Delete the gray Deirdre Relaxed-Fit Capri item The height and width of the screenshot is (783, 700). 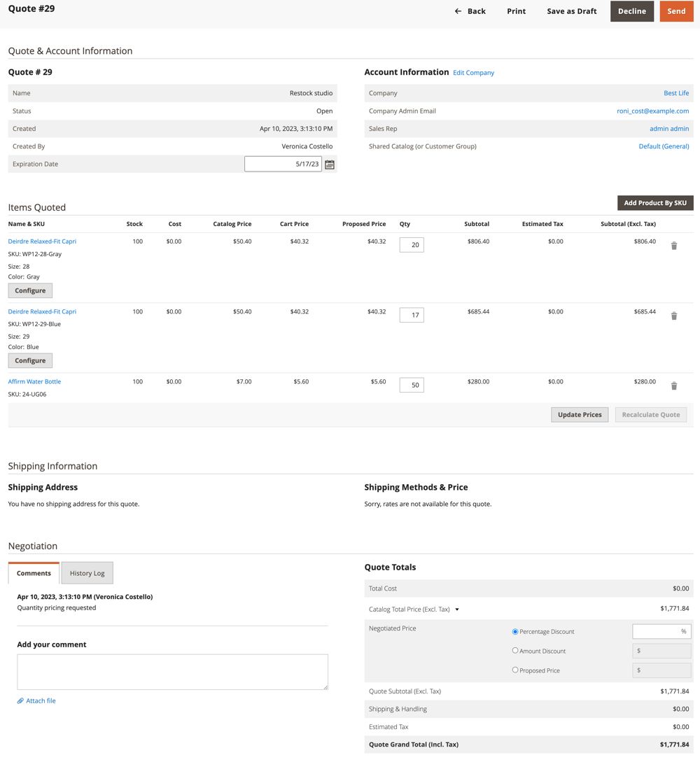click(x=674, y=245)
